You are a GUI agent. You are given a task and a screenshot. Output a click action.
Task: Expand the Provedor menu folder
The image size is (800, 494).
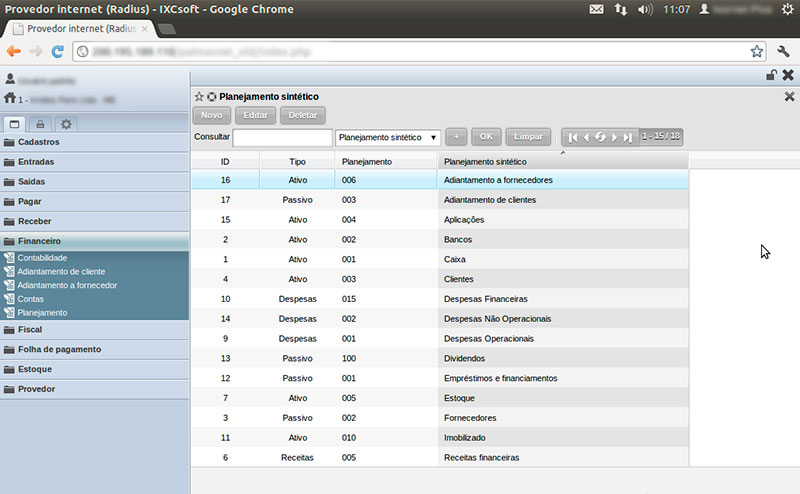tap(94, 389)
